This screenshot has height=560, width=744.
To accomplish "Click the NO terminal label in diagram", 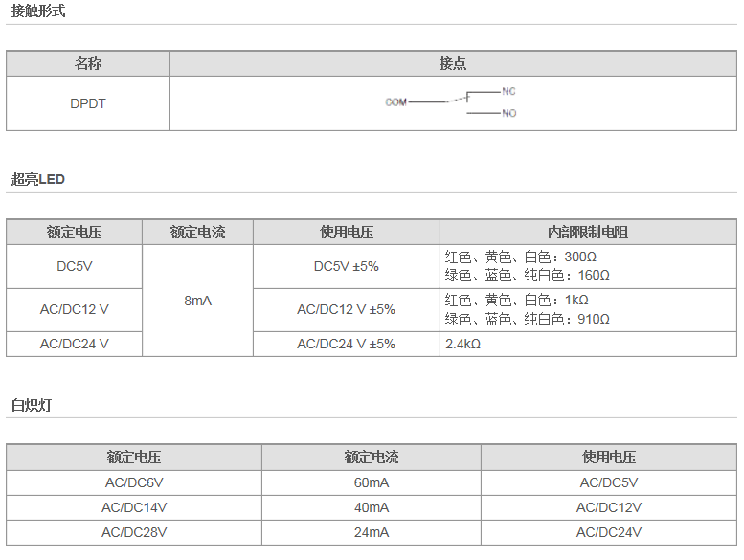I will [x=508, y=114].
